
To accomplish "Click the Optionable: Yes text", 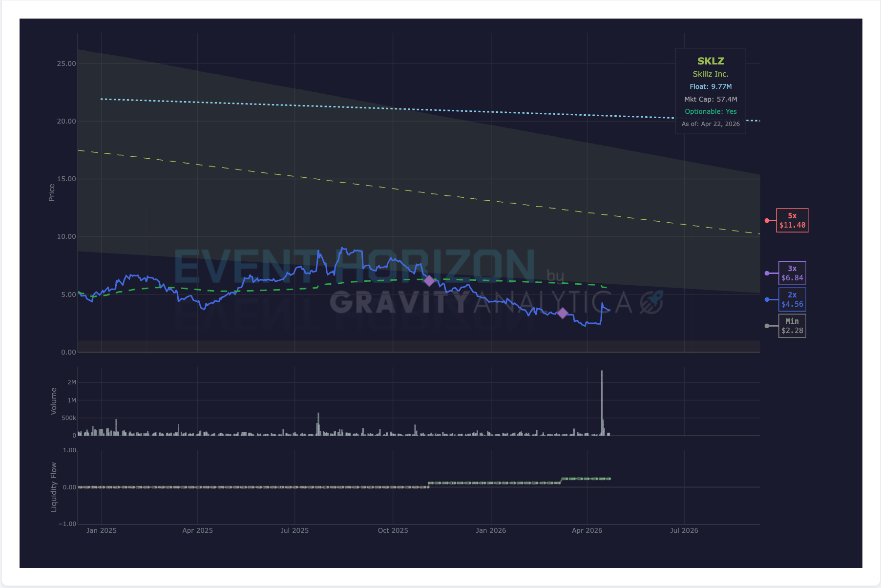I will click(x=711, y=111).
